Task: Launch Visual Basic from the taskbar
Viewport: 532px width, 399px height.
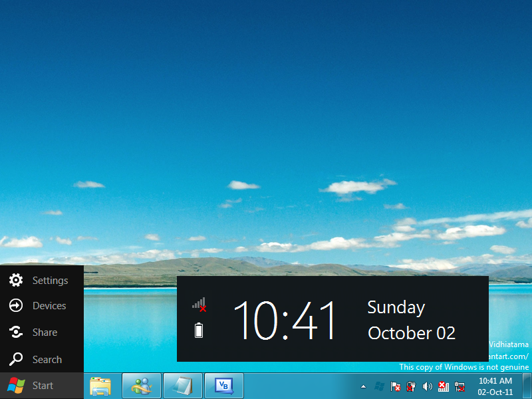Action: pyautogui.click(x=225, y=386)
